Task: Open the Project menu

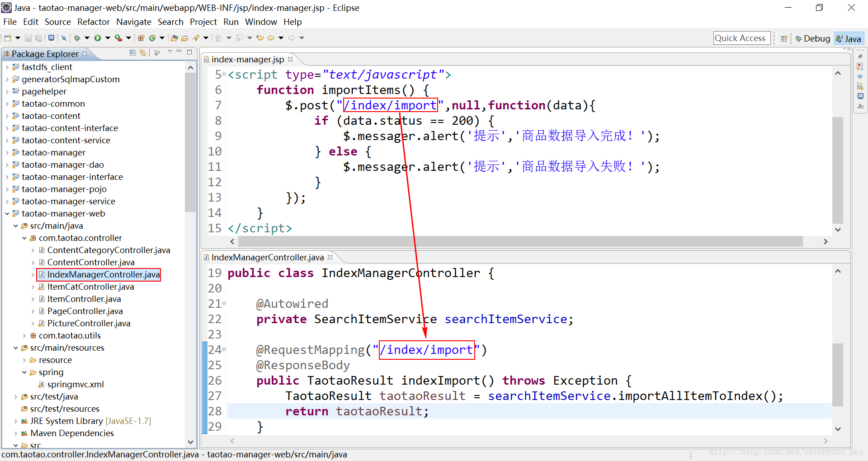Action: pos(203,22)
